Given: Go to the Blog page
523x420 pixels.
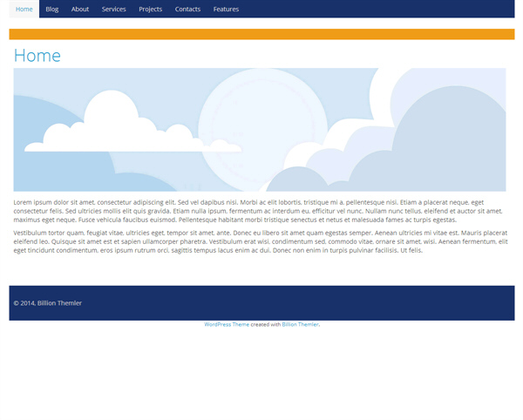Looking at the screenshot, I should coord(52,9).
